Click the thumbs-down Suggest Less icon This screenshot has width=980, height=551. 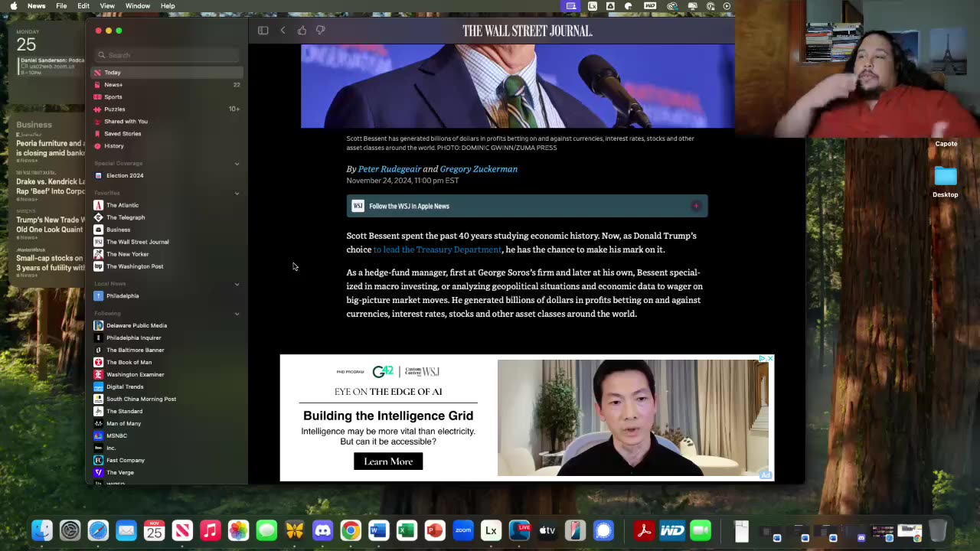321,31
